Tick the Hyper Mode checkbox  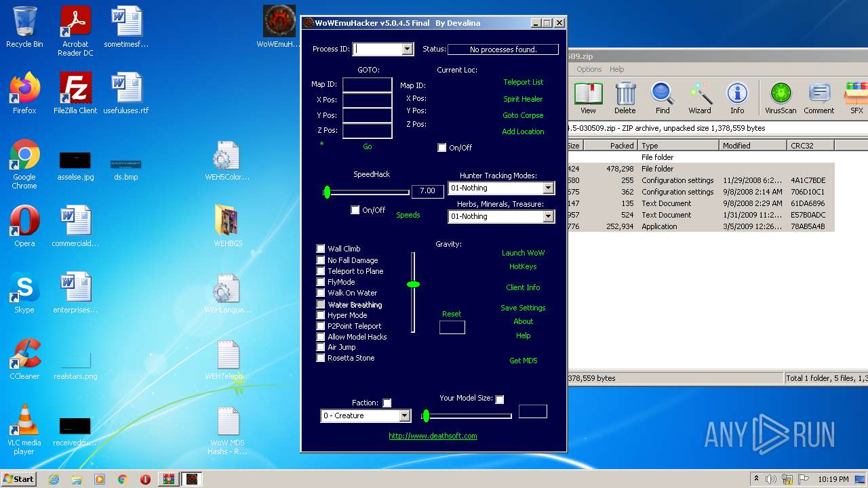coord(321,314)
